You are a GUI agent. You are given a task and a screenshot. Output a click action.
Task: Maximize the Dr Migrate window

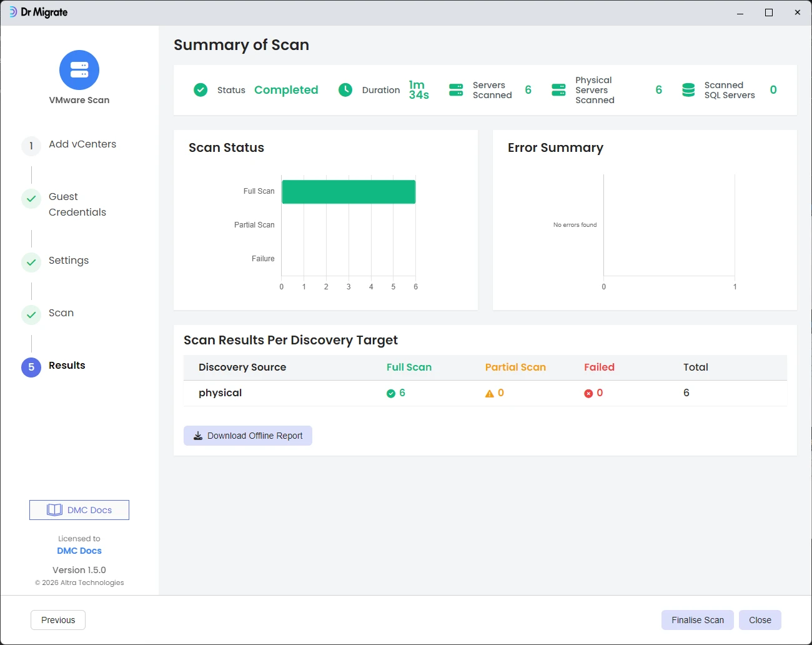769,12
